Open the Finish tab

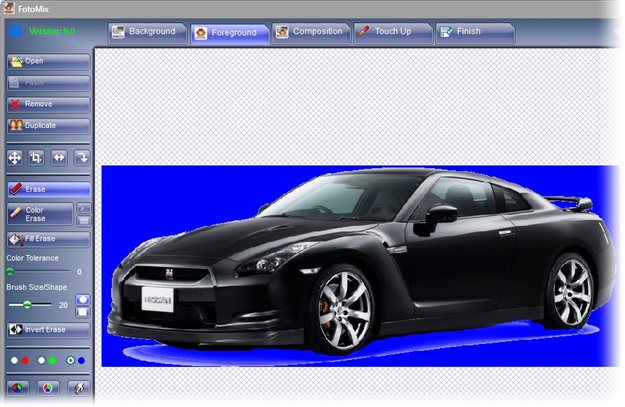click(475, 32)
